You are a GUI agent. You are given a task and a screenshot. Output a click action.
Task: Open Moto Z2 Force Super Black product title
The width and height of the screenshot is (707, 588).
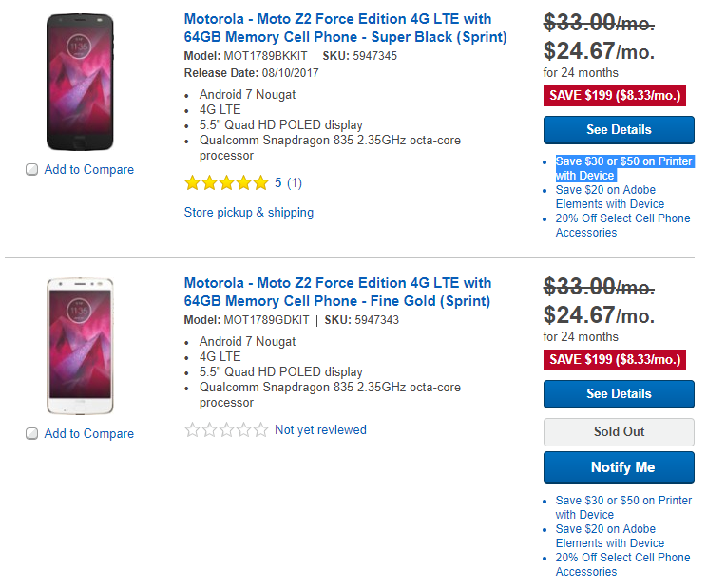(345, 28)
